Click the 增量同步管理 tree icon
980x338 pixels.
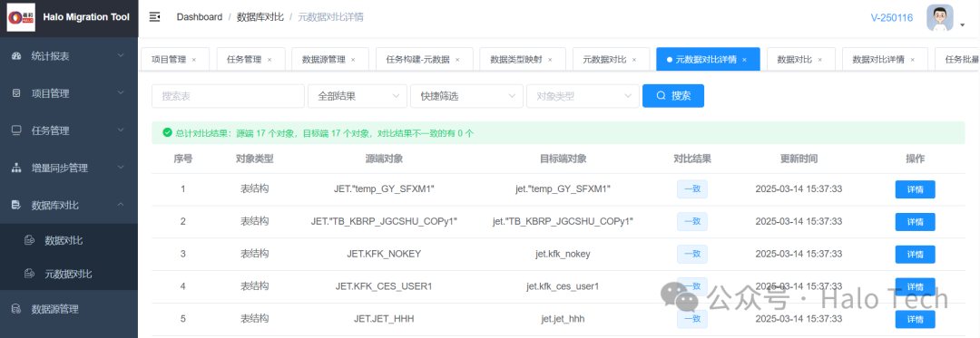point(17,169)
